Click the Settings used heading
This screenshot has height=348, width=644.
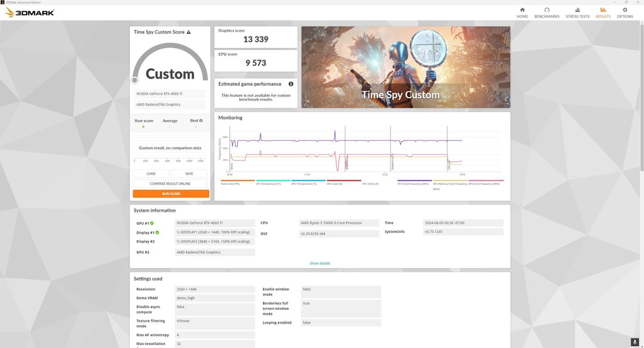[x=148, y=279]
